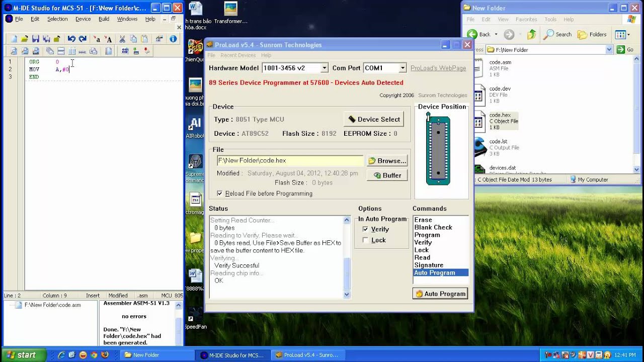Click Save All icon in M-IDE toolbar
Image resolution: width=644 pixels, height=362 pixels.
46,39
